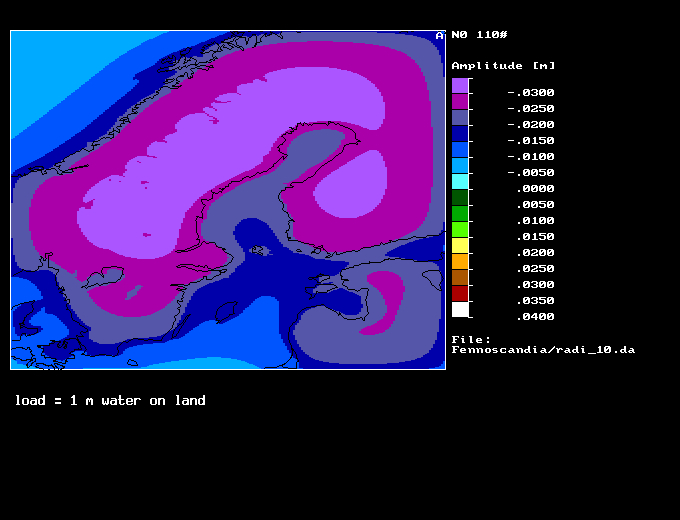Image resolution: width=680 pixels, height=520 pixels.
Task: Click the .0250 positive legend value
Action: tap(535, 269)
